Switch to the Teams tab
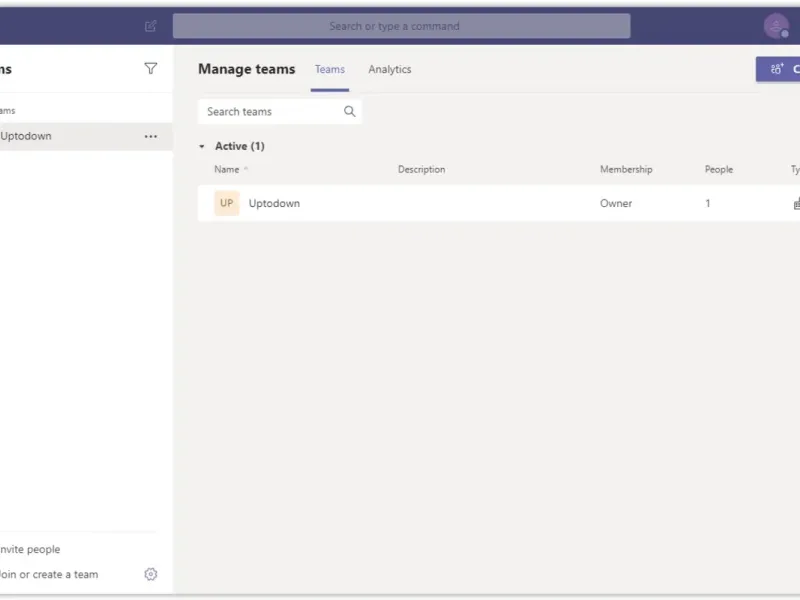Image resolution: width=800 pixels, height=600 pixels. coord(330,69)
